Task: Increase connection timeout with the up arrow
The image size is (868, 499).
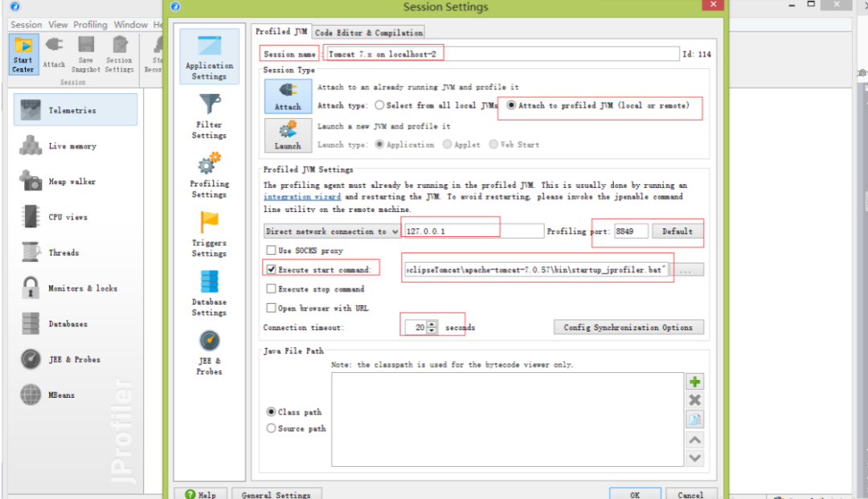Action: point(432,324)
